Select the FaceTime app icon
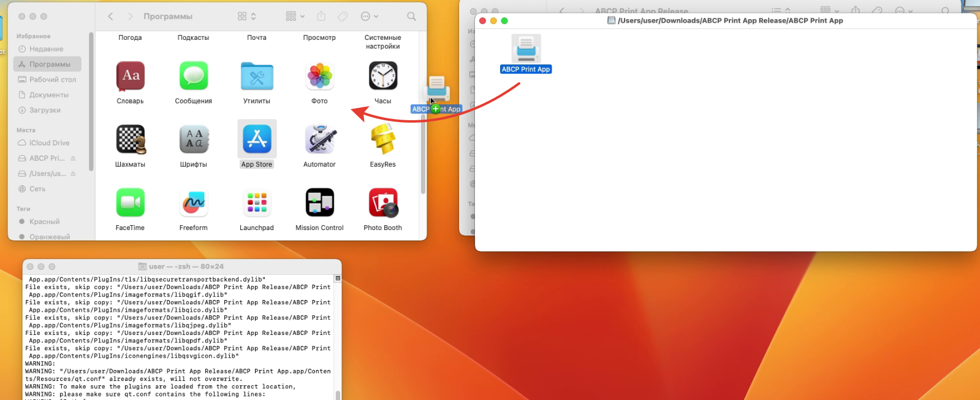This screenshot has height=400, width=980. (131, 202)
